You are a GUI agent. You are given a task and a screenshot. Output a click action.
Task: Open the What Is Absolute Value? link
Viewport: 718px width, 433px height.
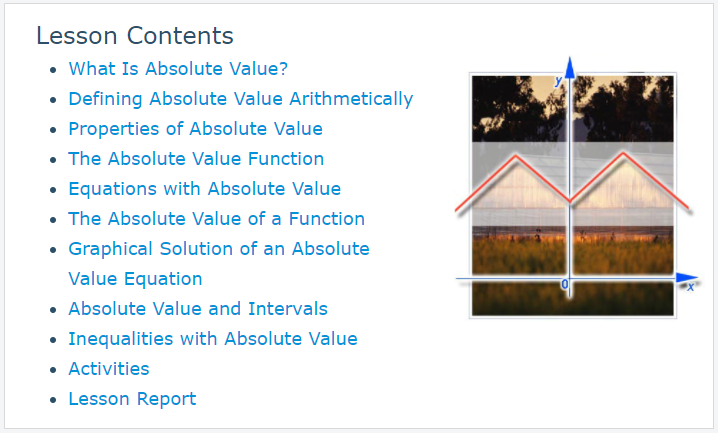coord(178,69)
